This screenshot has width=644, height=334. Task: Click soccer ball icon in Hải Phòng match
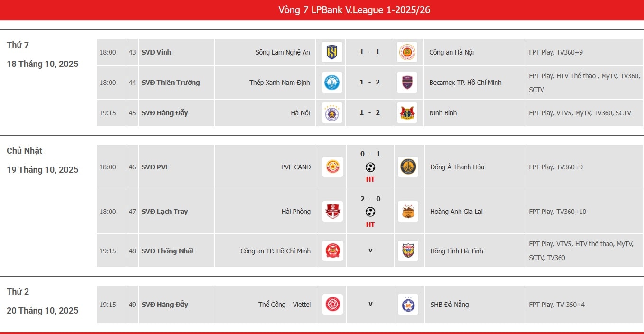point(370,212)
